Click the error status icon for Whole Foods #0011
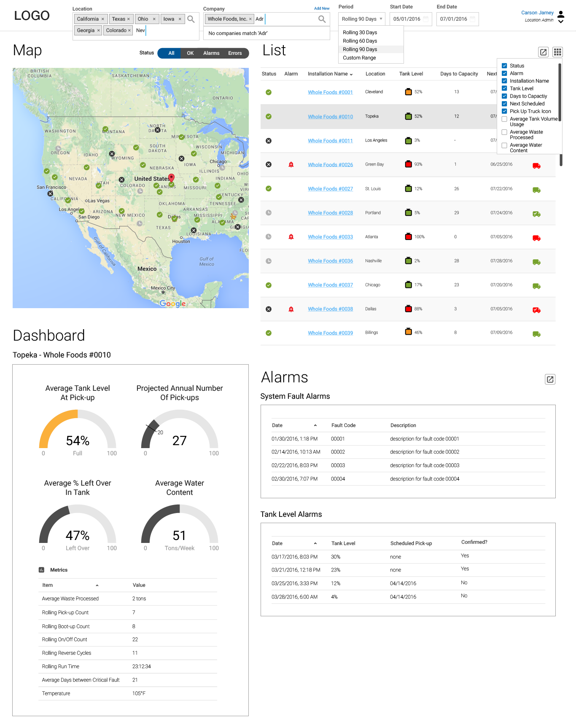576x728 pixels. (269, 141)
